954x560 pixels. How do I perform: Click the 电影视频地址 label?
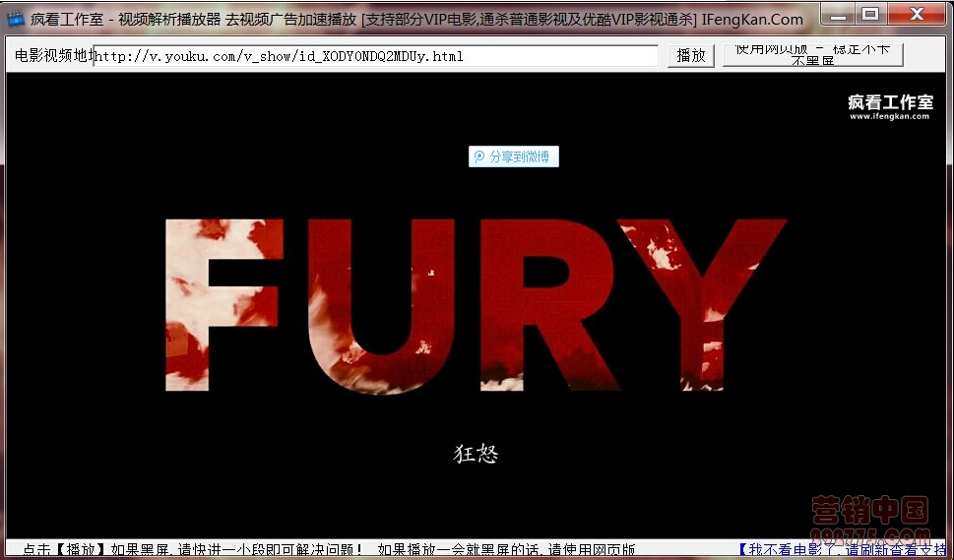click(53, 55)
